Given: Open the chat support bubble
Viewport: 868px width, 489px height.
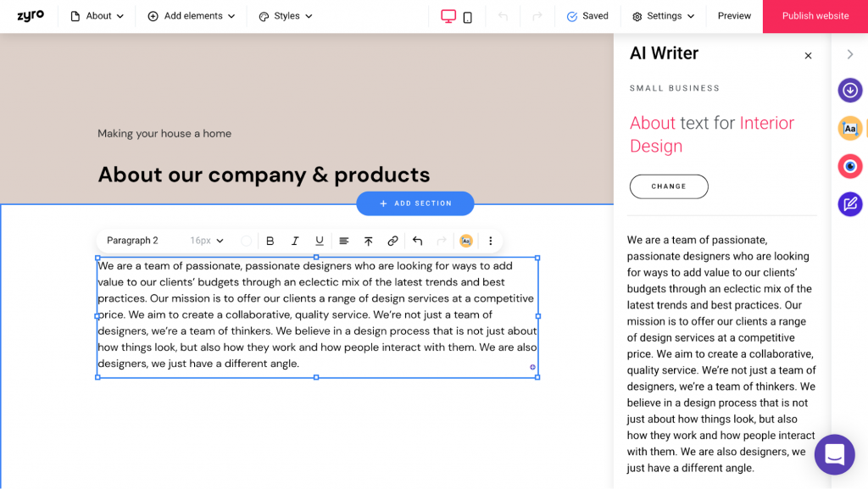Looking at the screenshot, I should (x=835, y=455).
